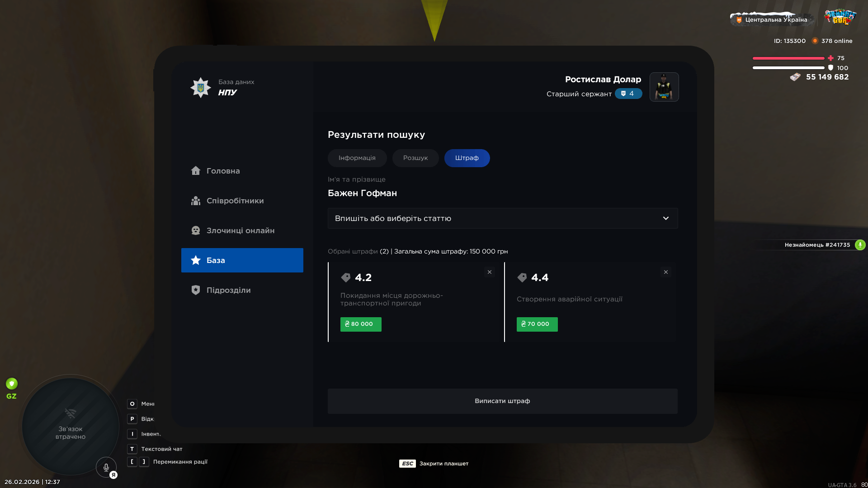Open the База menu item
This screenshot has height=488, width=868.
pos(242,260)
